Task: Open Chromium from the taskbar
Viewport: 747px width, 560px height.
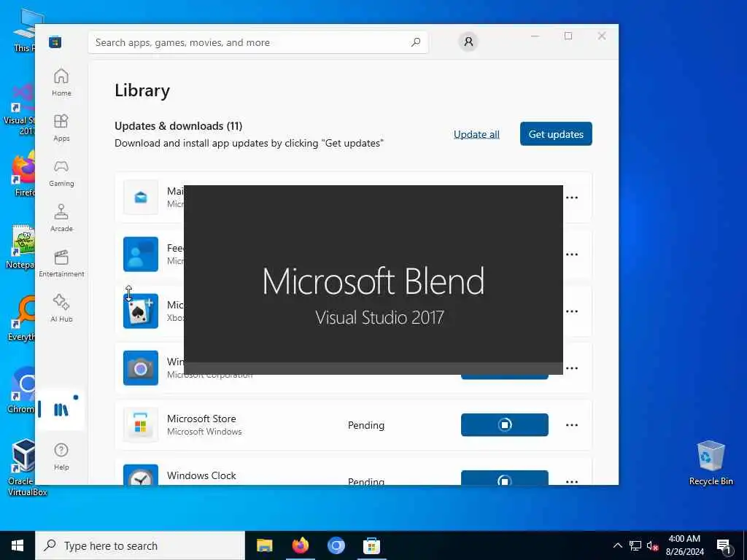Action: pyautogui.click(x=336, y=545)
